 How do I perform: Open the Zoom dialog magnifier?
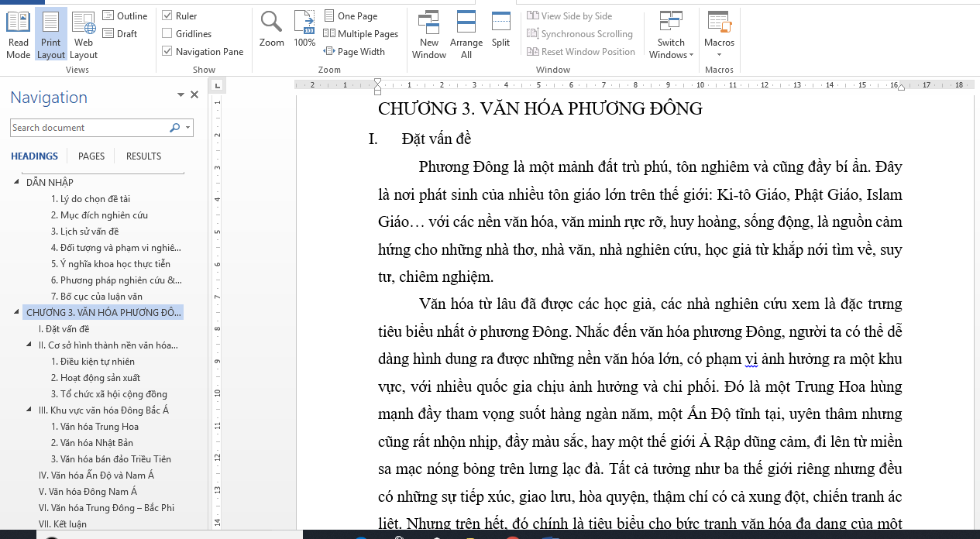click(271, 29)
